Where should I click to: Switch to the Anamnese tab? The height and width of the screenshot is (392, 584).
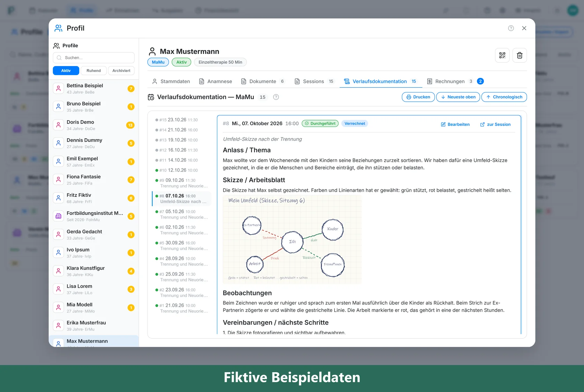click(x=216, y=81)
